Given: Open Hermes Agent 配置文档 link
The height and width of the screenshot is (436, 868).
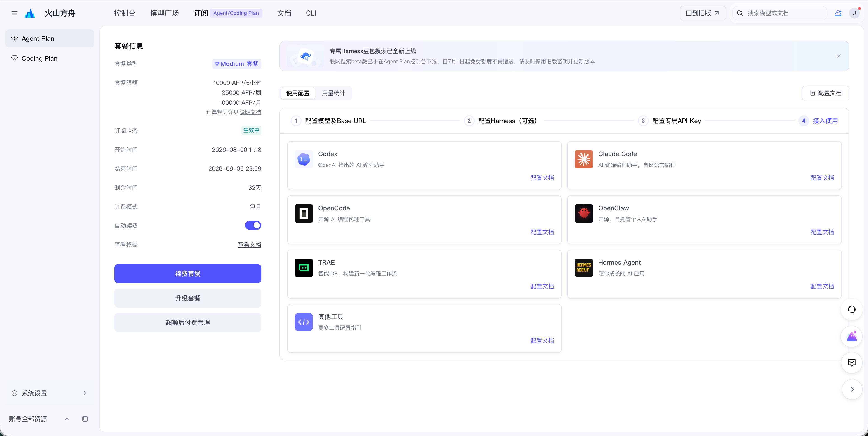Looking at the screenshot, I should 822,286.
